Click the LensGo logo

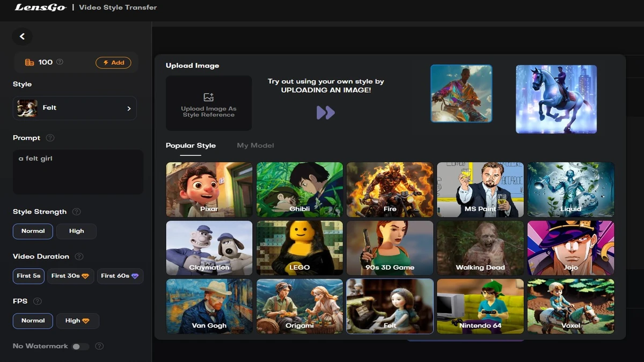tap(40, 8)
